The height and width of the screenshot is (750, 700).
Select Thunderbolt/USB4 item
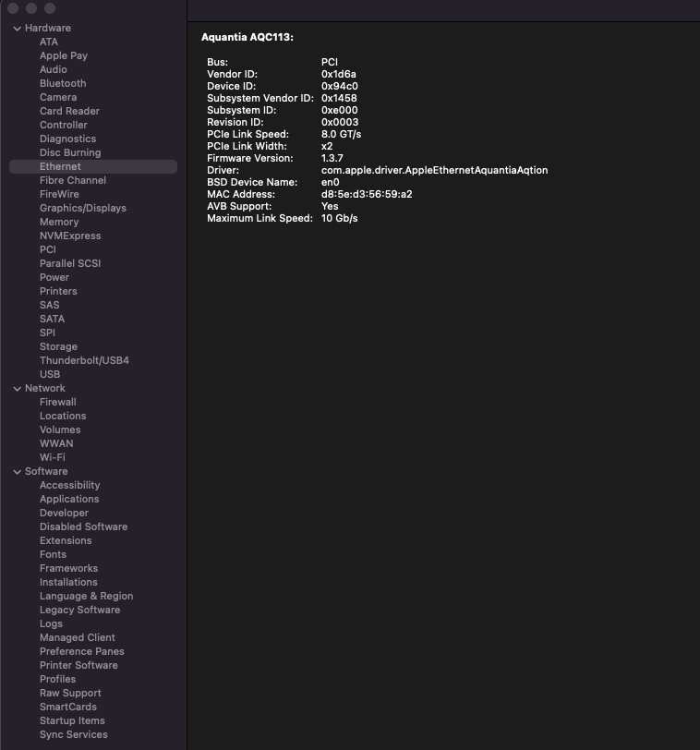pyautogui.click(x=84, y=361)
